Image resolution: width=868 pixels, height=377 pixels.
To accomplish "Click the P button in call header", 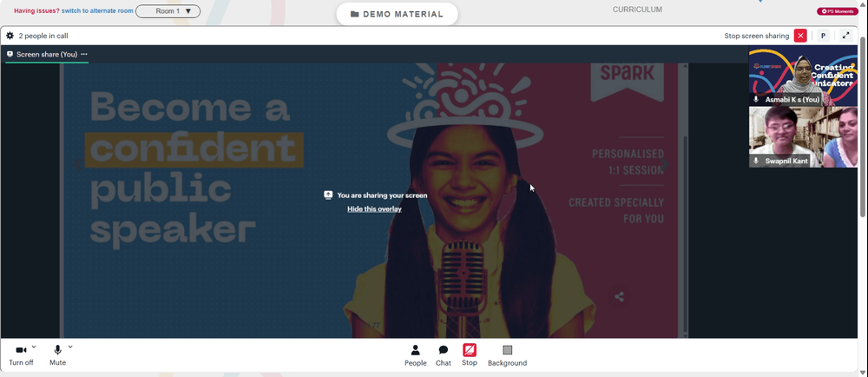I will pos(823,36).
